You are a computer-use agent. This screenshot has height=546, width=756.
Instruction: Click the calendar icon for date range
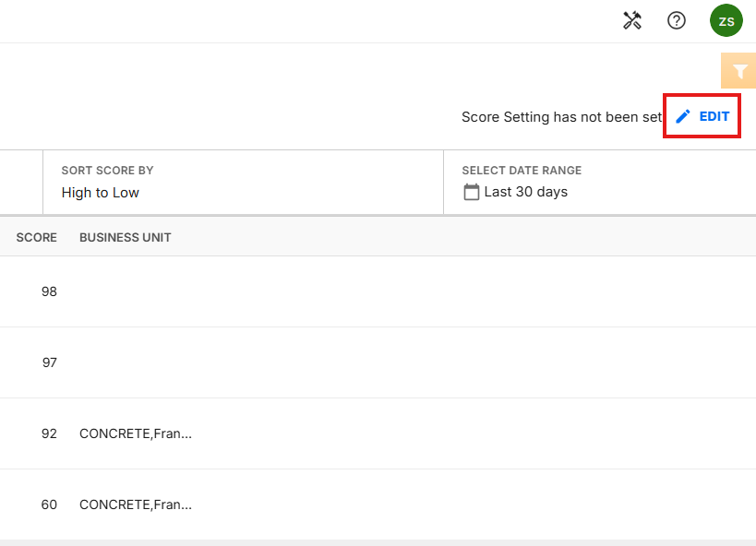click(x=472, y=192)
